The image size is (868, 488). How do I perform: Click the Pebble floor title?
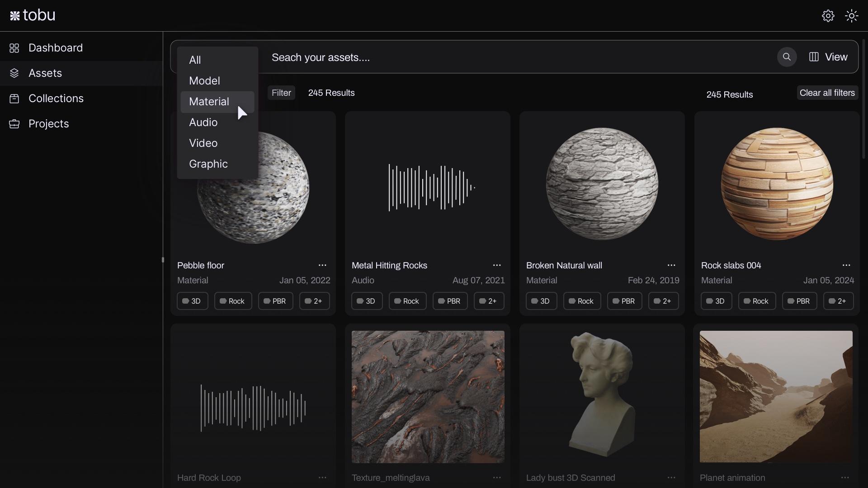[201, 266]
